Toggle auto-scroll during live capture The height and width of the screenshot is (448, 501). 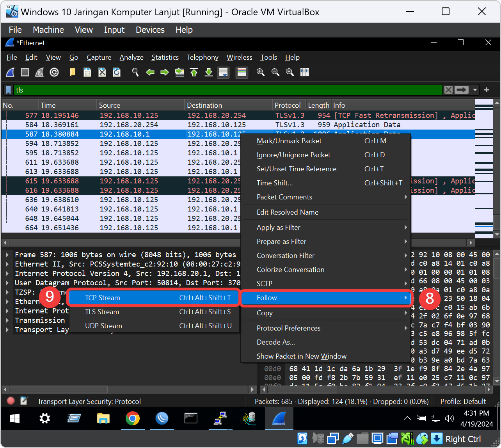click(x=223, y=73)
